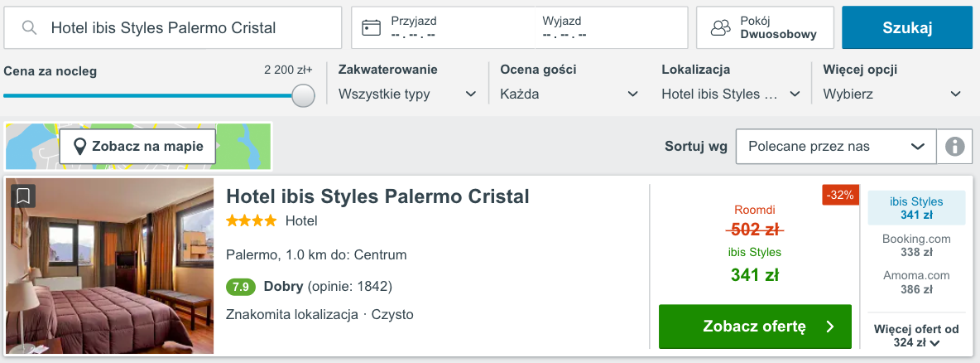Click the blue Szukaj button

point(907,27)
